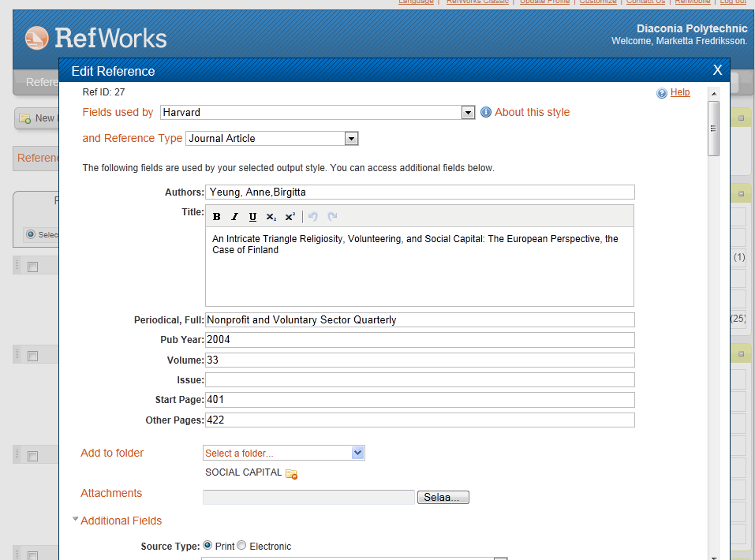Image resolution: width=755 pixels, height=560 pixels.
Task: Click the empty Issue field
Action: [420, 380]
